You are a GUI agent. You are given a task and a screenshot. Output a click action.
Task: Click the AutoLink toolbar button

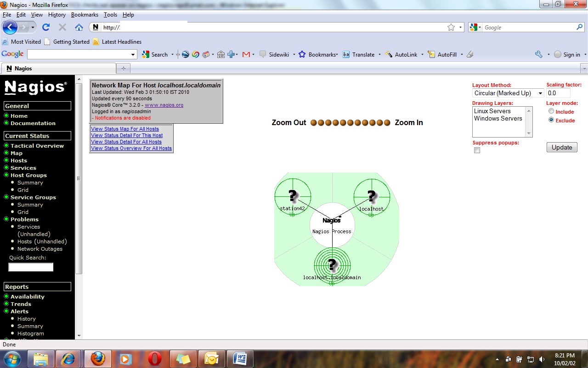tap(401, 54)
